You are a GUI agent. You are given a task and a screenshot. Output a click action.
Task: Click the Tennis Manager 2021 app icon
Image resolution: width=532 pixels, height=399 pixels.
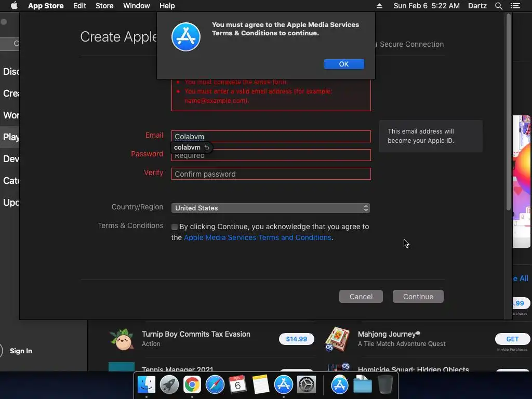tap(122, 367)
